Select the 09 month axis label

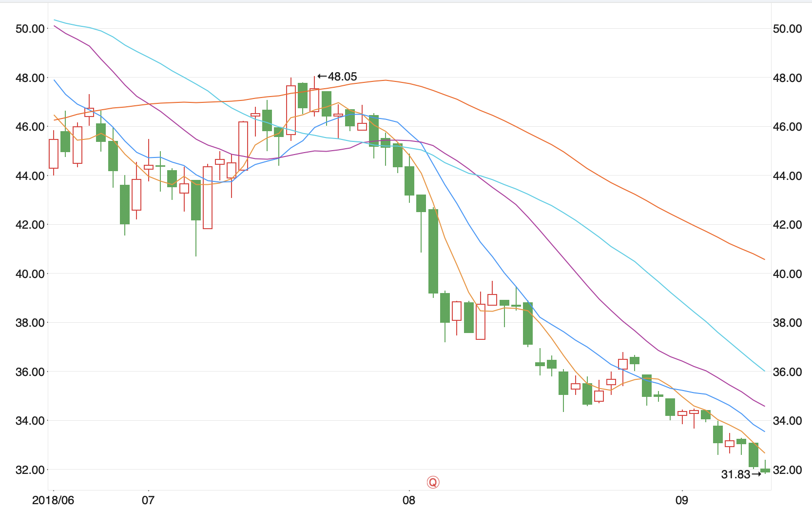click(x=682, y=500)
